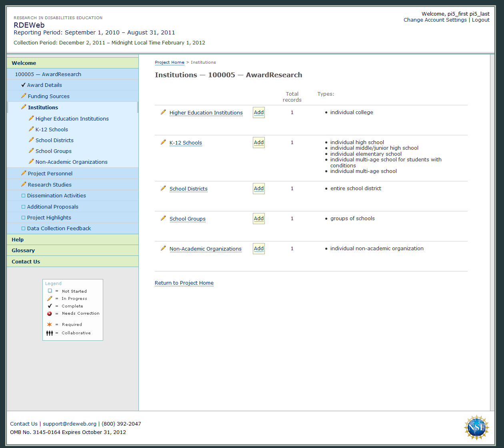Click the not-started box beside Dissemination Activities
Viewport: 504px width, 448px height.
(x=23, y=196)
